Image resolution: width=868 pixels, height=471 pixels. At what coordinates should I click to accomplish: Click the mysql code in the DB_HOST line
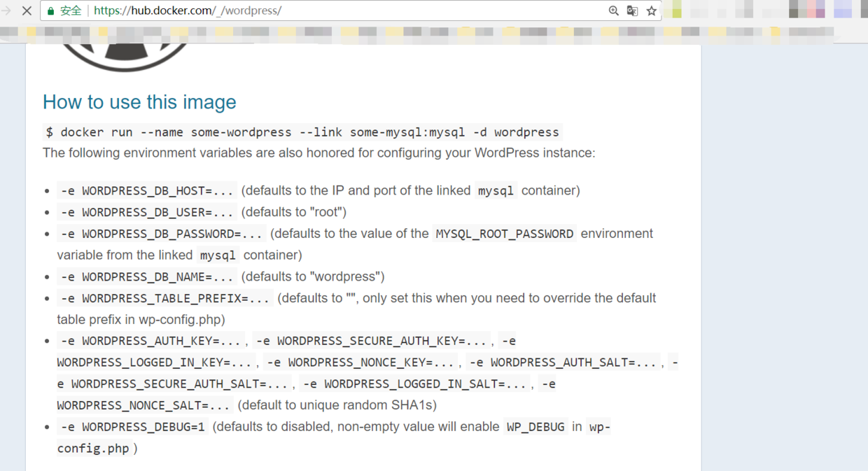(496, 190)
